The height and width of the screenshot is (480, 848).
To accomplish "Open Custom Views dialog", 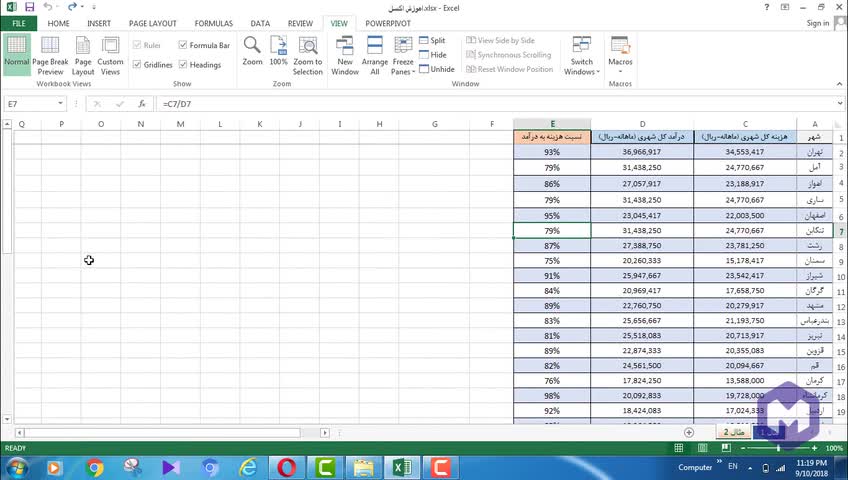I will click(x=110, y=55).
